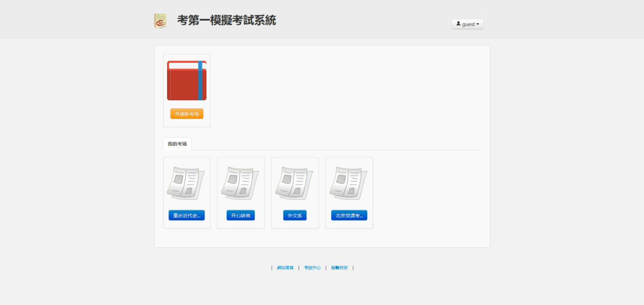
Task: Click the paper icon above 开心辞典
Action: (x=240, y=183)
